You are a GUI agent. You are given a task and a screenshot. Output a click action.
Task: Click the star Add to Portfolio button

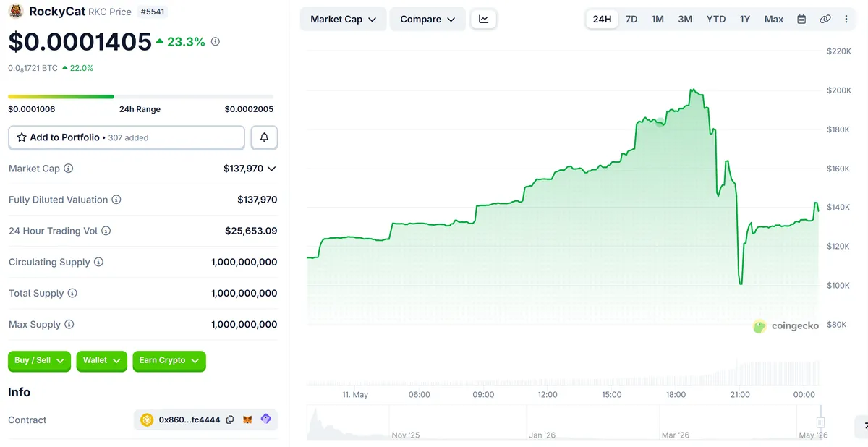(127, 137)
